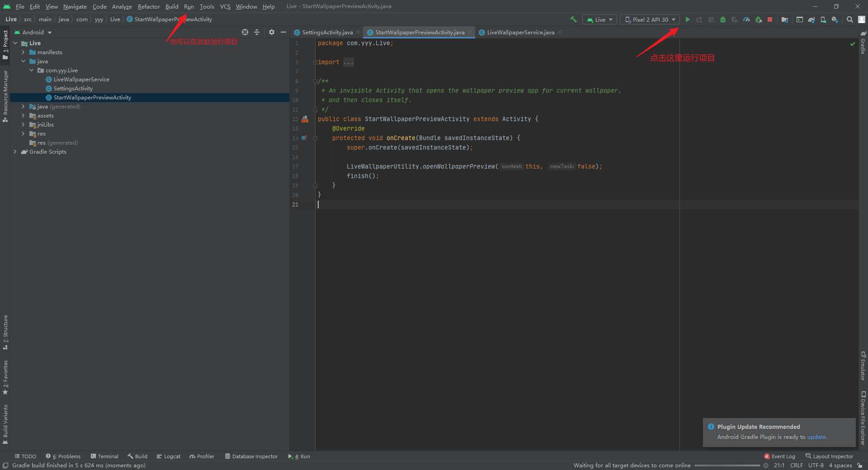The width and height of the screenshot is (868, 470).
Task: Open the Event Log
Action: click(x=779, y=456)
